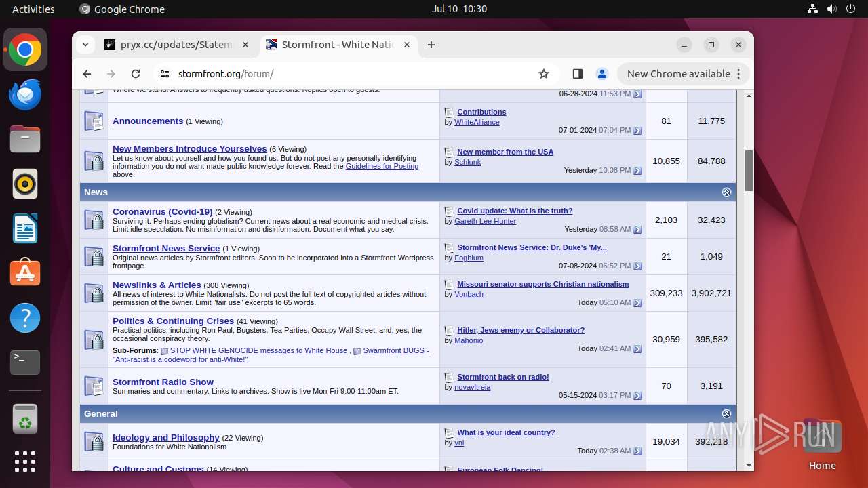The width and height of the screenshot is (868, 488).
Task: Open a new browser tab
Action: pos(431,45)
